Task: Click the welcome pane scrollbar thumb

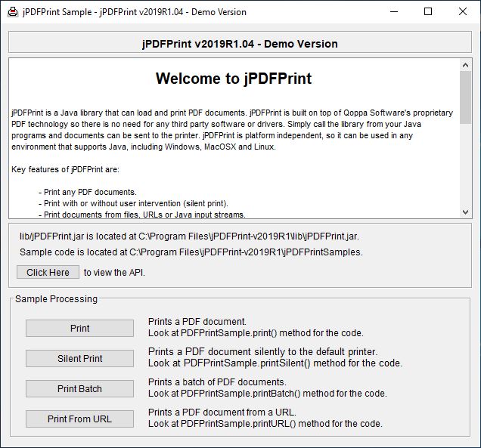Action: point(465,97)
